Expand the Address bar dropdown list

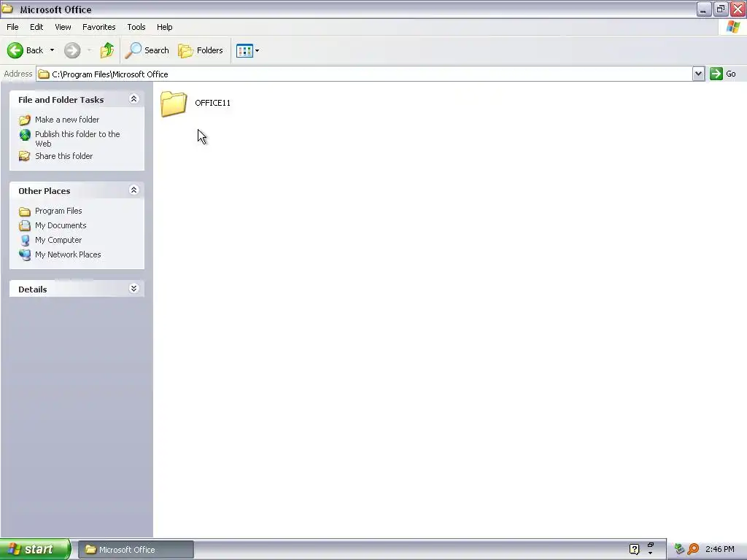pyautogui.click(x=698, y=74)
